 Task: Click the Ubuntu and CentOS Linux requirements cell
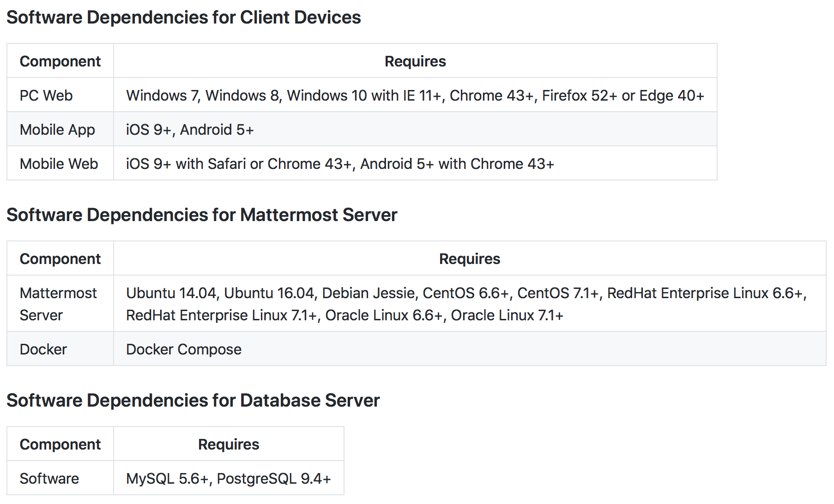click(x=466, y=304)
